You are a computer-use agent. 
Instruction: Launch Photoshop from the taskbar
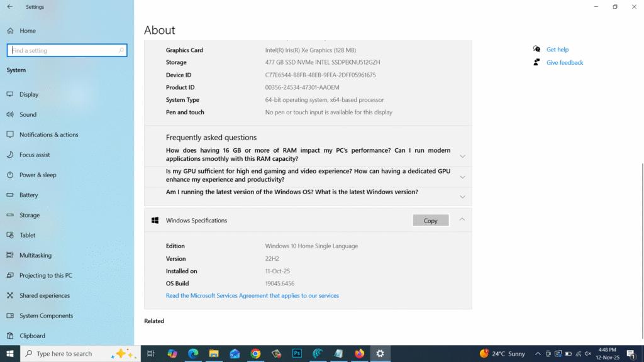(x=297, y=353)
